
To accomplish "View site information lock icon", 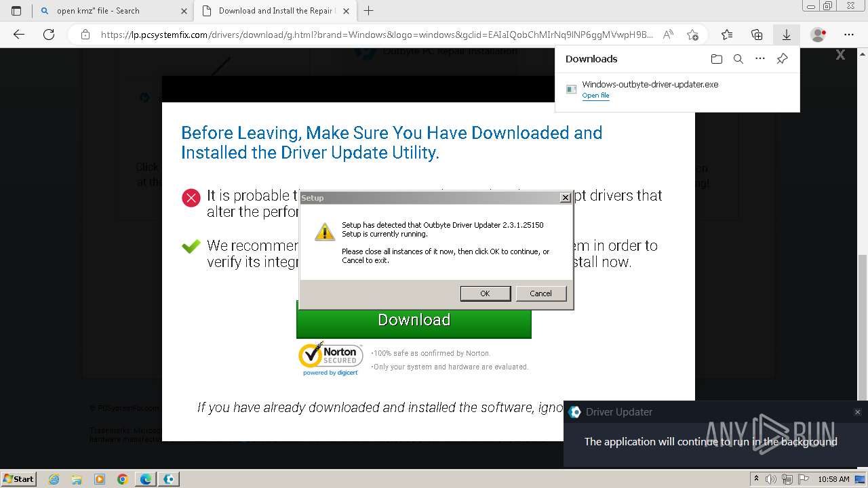I will point(85,35).
